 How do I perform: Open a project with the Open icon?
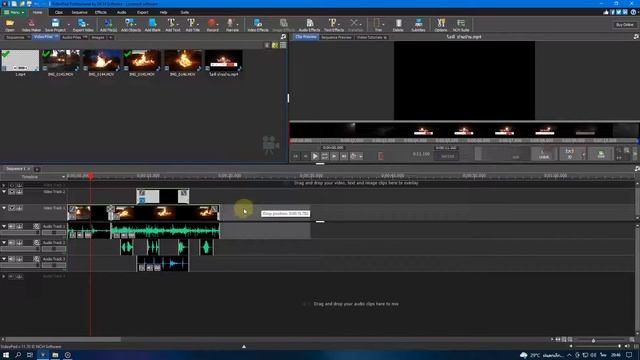[x=9, y=25]
